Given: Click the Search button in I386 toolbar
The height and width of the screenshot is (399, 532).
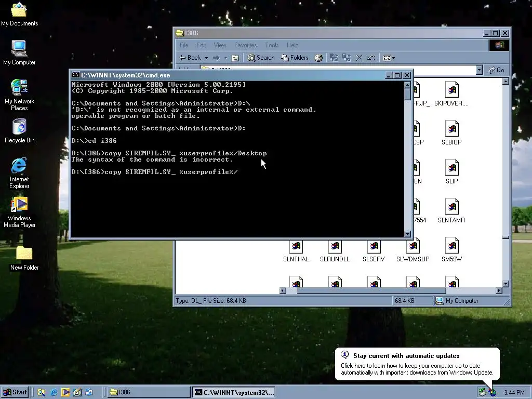Looking at the screenshot, I should click(261, 58).
